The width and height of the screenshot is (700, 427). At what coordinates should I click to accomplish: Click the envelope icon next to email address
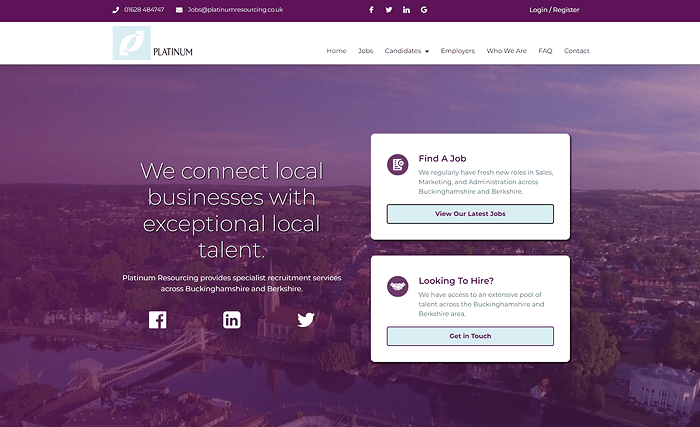tap(179, 10)
